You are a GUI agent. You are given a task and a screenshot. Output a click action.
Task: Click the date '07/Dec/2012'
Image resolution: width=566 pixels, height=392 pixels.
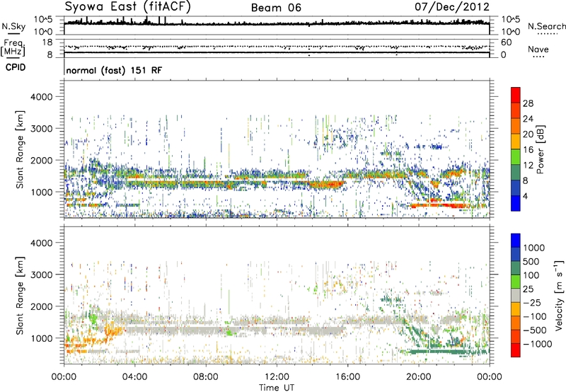click(x=452, y=7)
